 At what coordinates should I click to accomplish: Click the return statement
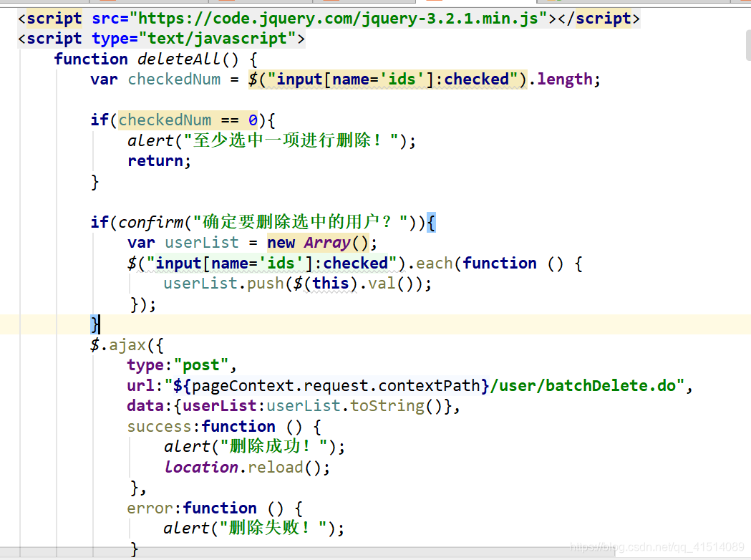click(x=155, y=161)
